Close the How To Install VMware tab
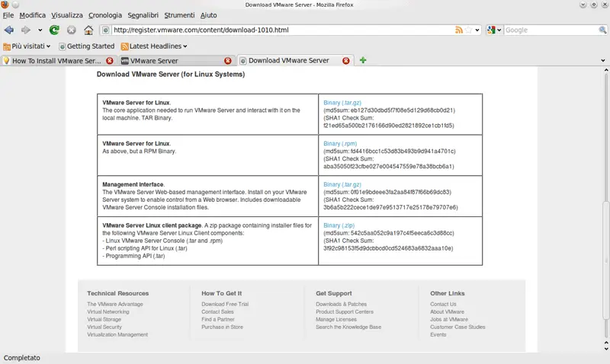The width and height of the screenshot is (610, 364). pos(110,61)
